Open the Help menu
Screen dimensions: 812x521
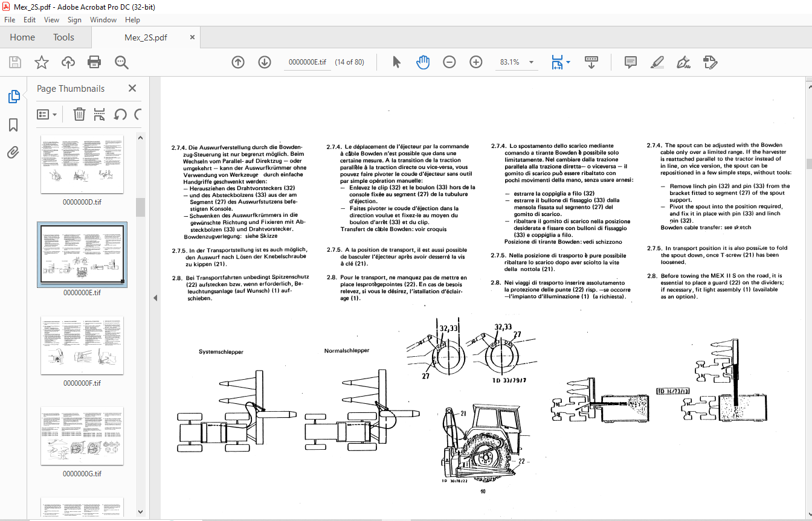(x=132, y=20)
